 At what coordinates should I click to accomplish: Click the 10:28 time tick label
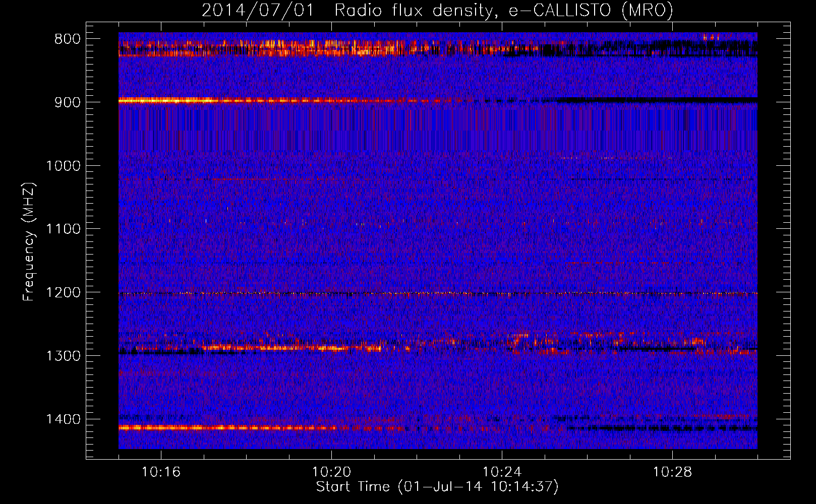point(672,472)
